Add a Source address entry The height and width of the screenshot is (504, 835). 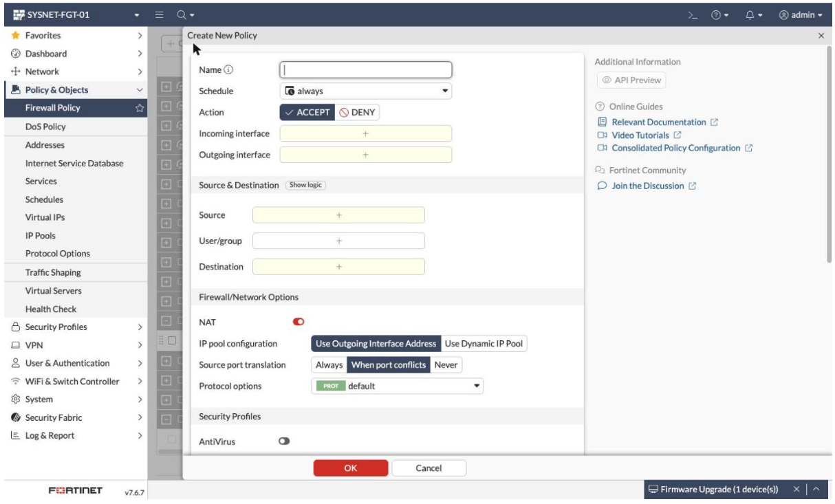(x=339, y=215)
